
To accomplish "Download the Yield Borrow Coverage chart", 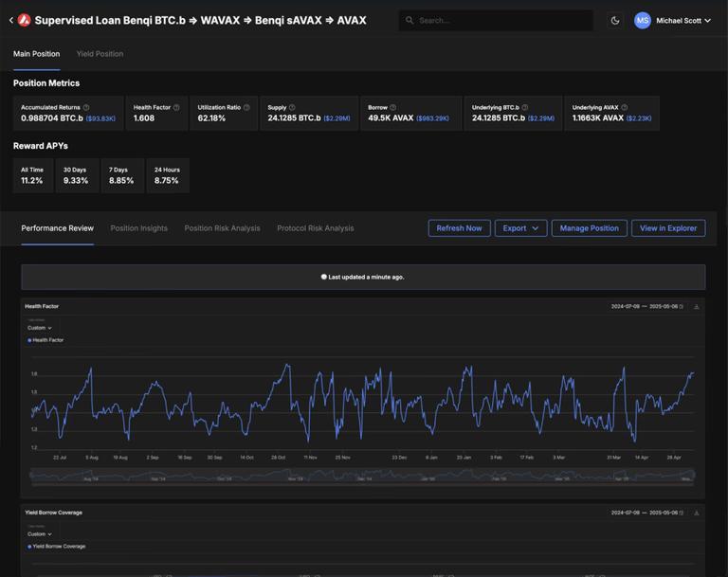I will [697, 513].
